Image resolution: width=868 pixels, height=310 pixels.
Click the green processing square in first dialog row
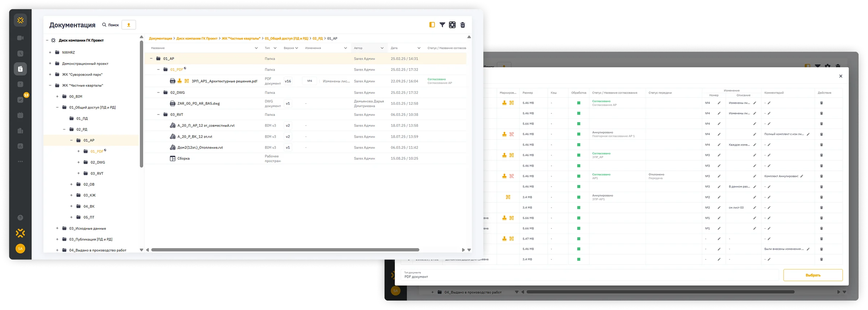(x=579, y=103)
